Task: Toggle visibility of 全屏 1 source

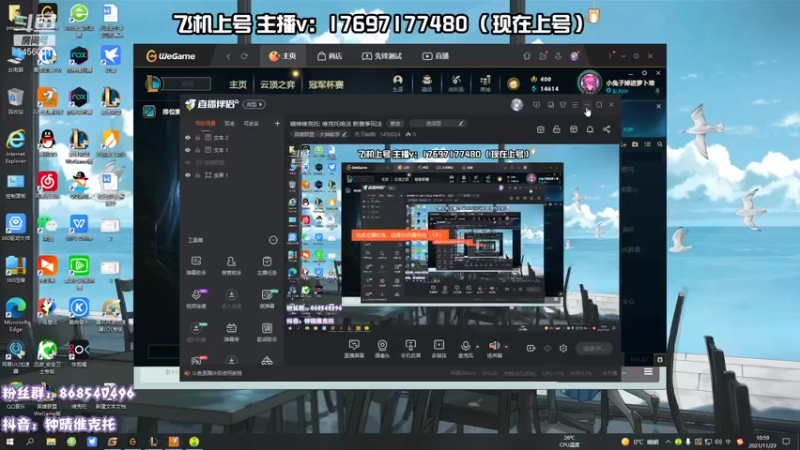Action: [188, 175]
